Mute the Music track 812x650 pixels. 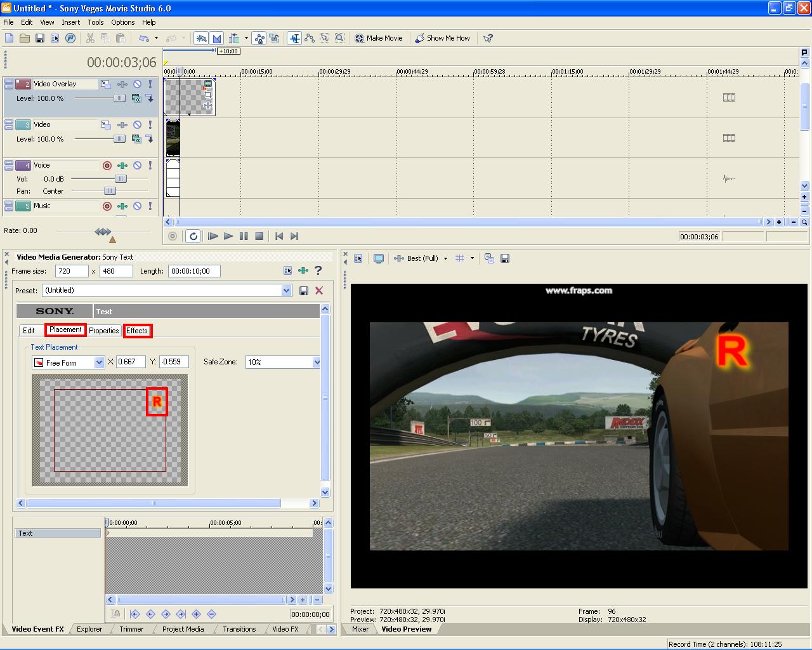(137, 206)
